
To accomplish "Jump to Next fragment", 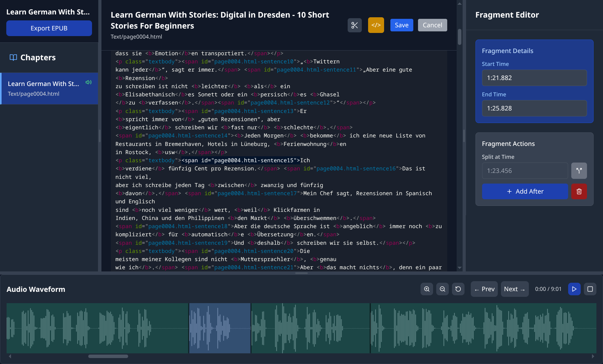I will point(515,289).
